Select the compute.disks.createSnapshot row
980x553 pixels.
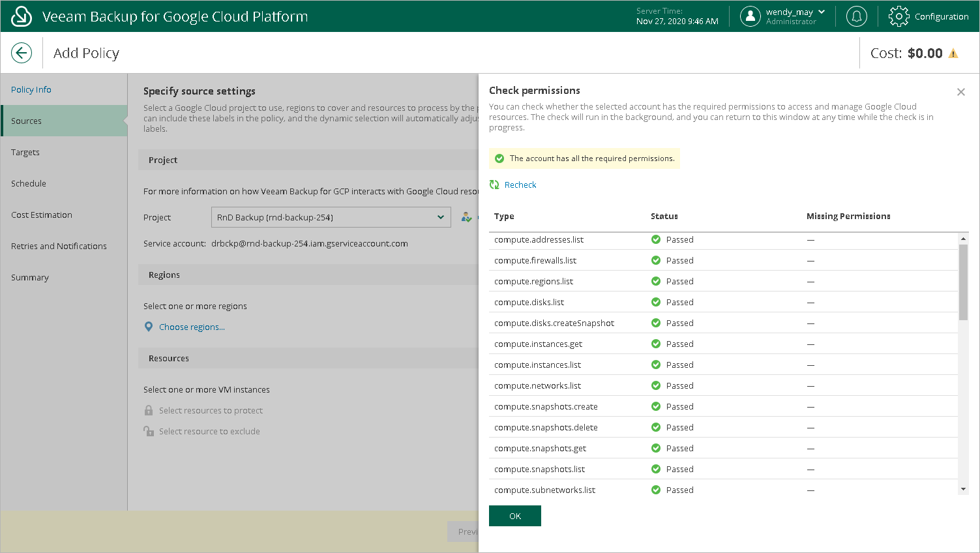pos(554,323)
